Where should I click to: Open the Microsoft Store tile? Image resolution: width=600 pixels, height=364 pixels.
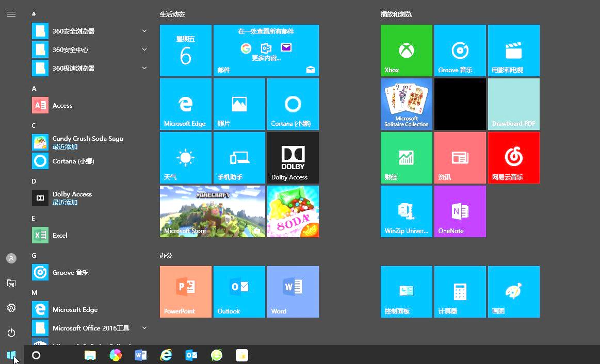tap(212, 211)
